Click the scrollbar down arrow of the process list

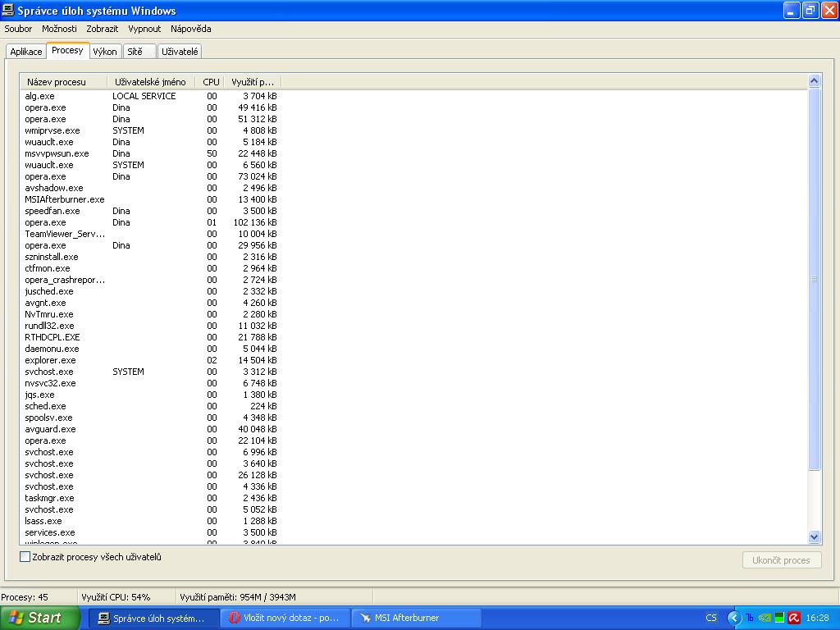[814, 536]
